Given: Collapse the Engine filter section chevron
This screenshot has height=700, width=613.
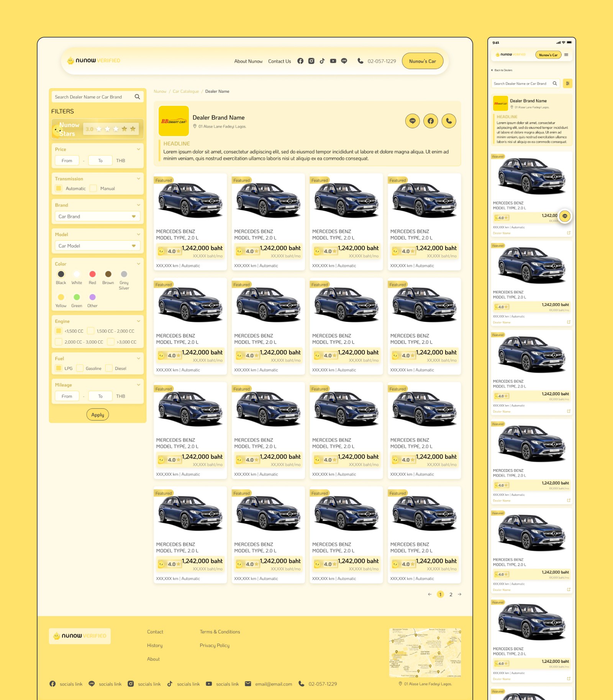Looking at the screenshot, I should [138, 321].
